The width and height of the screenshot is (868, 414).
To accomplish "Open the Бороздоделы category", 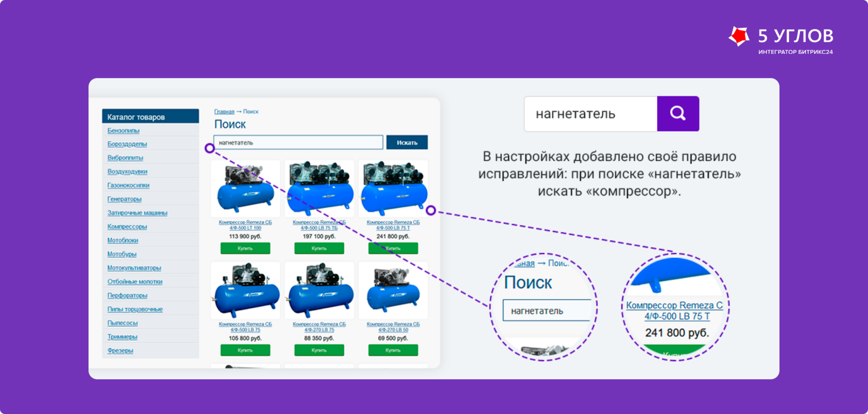I will (127, 144).
